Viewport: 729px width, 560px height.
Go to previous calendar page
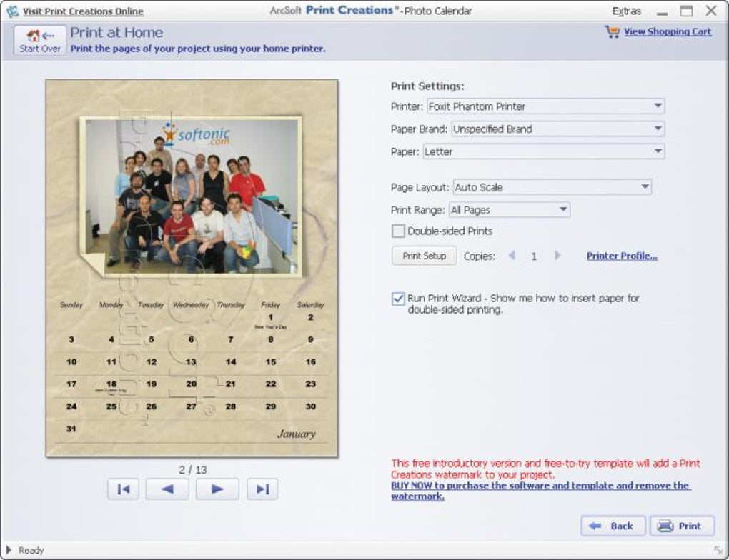tap(167, 489)
